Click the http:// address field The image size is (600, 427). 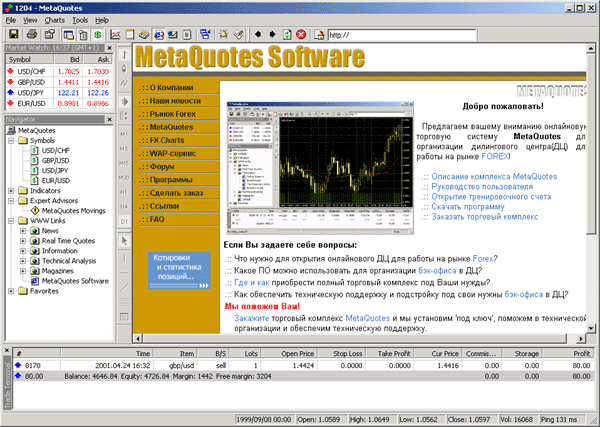402,35
